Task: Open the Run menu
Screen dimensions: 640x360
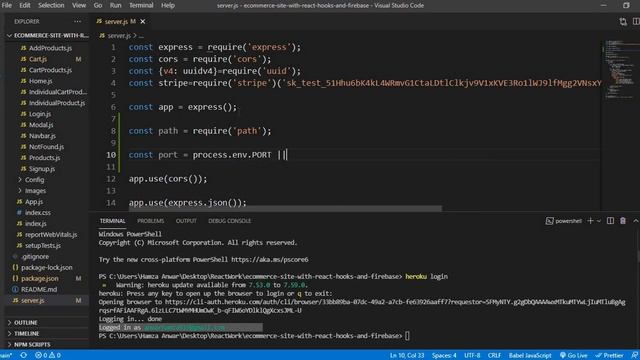Action: tap(116, 5)
